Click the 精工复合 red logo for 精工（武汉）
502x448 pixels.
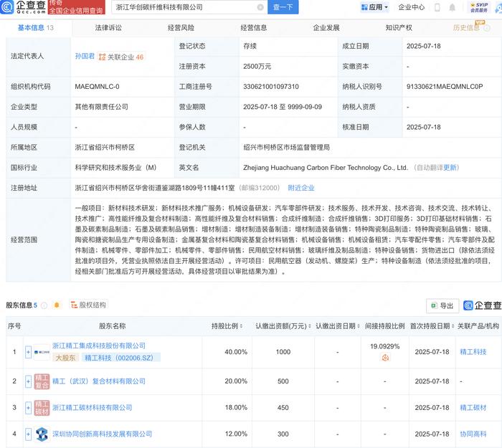point(42,381)
